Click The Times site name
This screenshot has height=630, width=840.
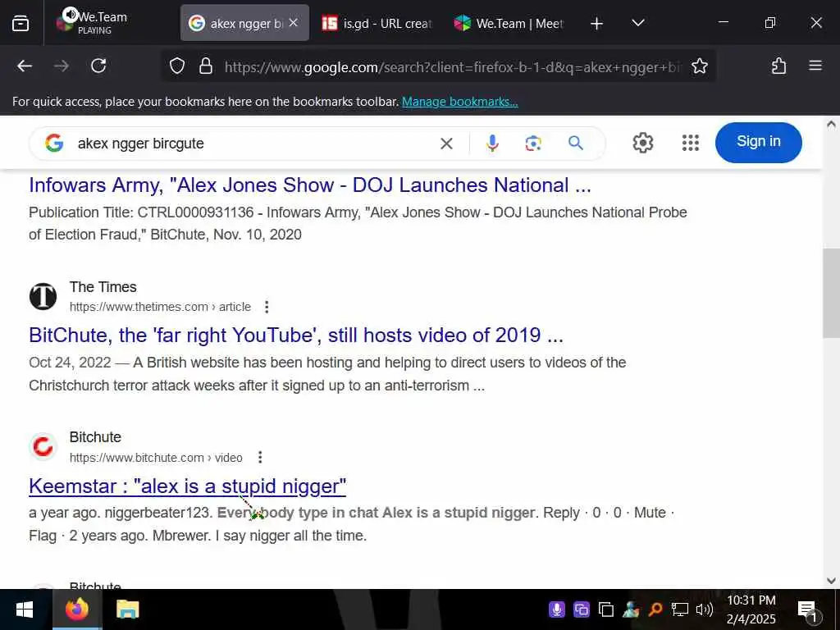click(103, 287)
